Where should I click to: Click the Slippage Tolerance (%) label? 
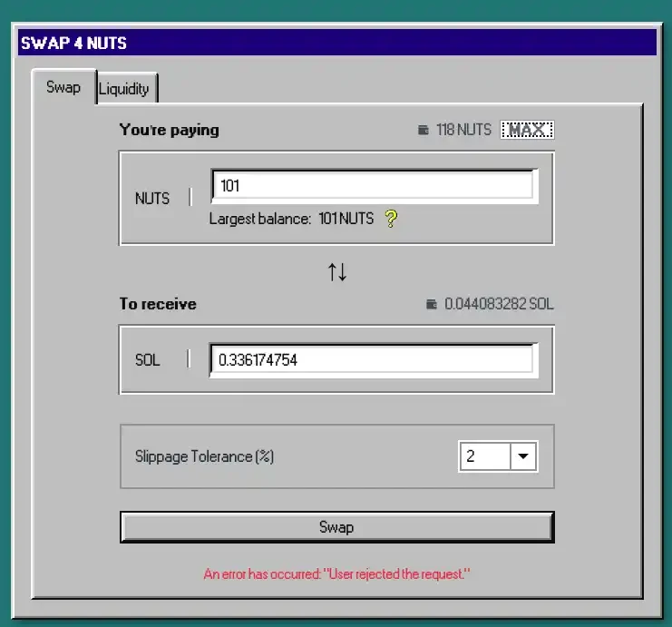204,456
